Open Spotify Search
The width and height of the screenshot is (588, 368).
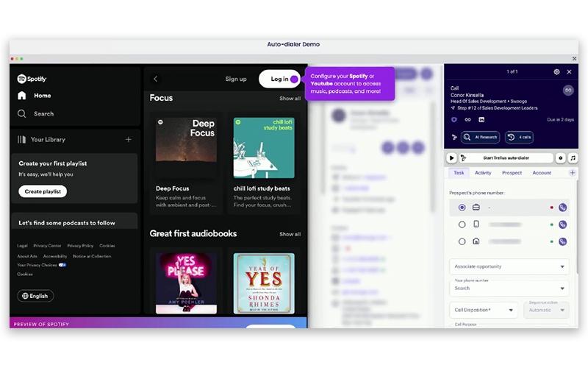[x=35, y=113]
